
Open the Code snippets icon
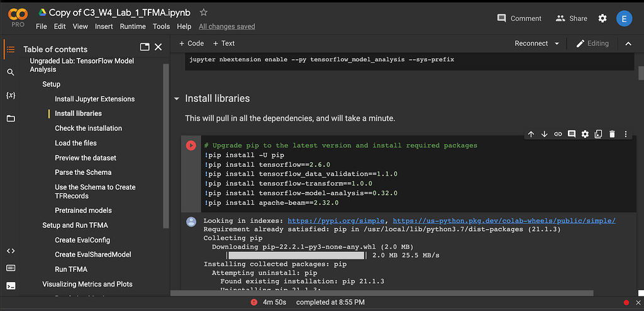[11, 251]
